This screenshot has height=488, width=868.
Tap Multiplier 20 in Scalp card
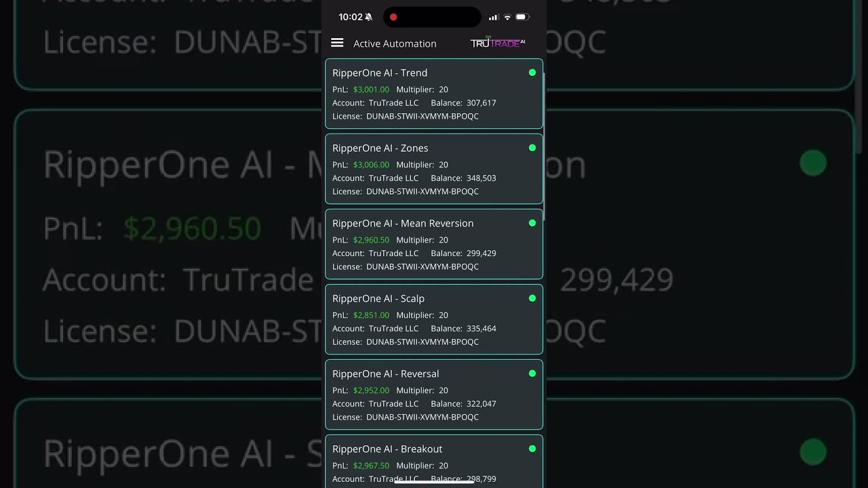422,315
